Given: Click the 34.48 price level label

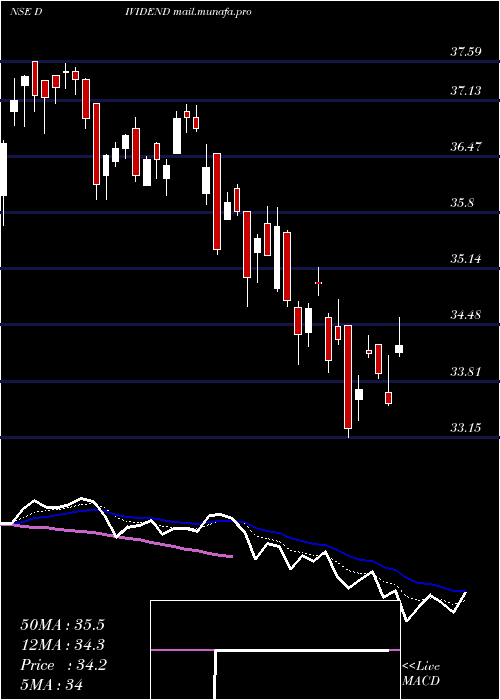Looking at the screenshot, I should 466,315.
